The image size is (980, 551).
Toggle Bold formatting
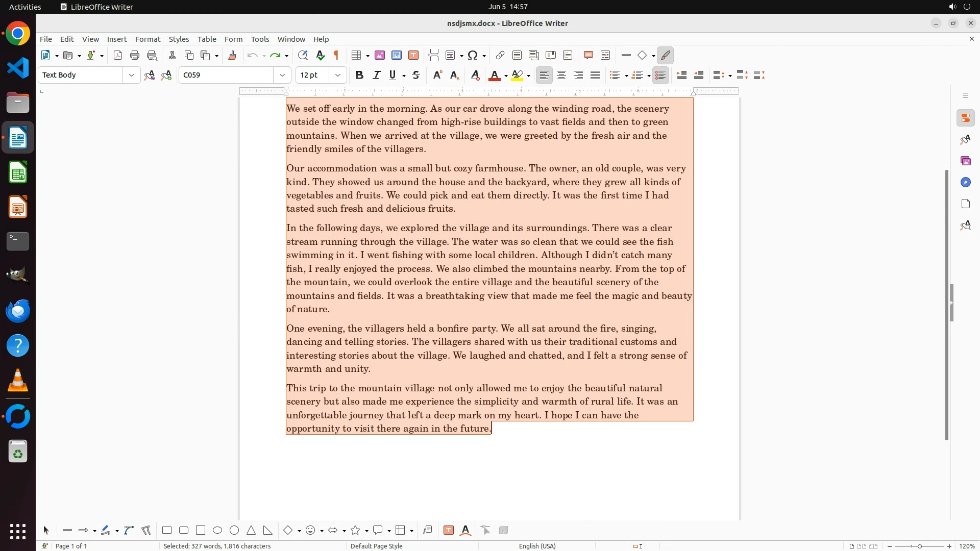pyautogui.click(x=359, y=76)
